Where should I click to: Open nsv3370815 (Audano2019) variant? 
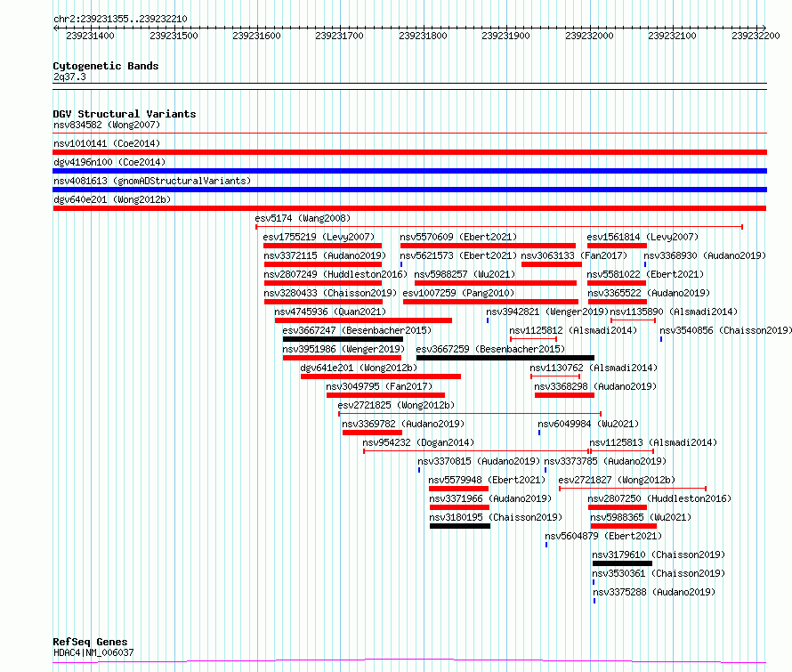(x=479, y=461)
